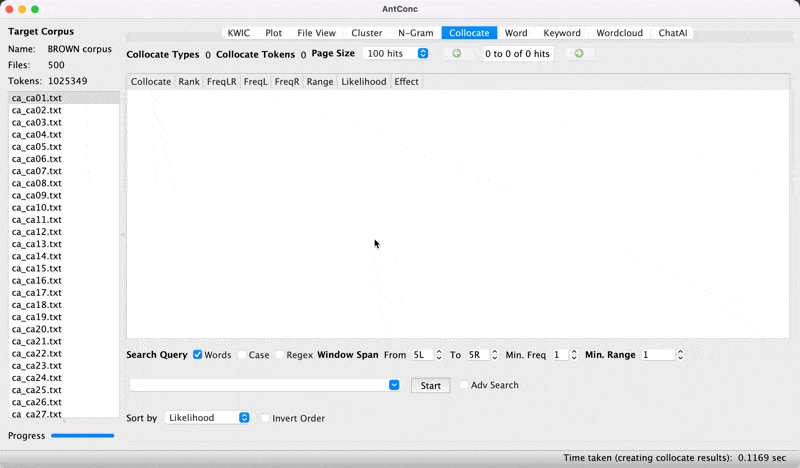Switch to the KWIC tab
This screenshot has height=468, width=800.
[238, 33]
